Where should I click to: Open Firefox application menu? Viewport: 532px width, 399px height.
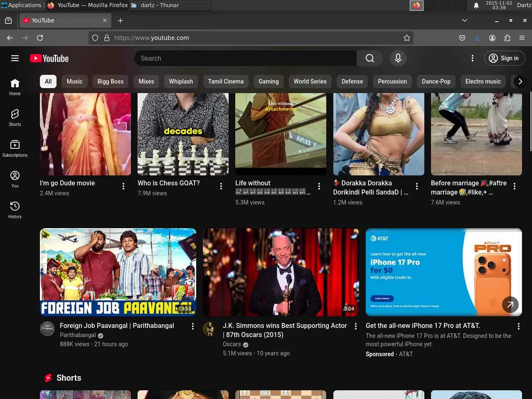click(522, 38)
